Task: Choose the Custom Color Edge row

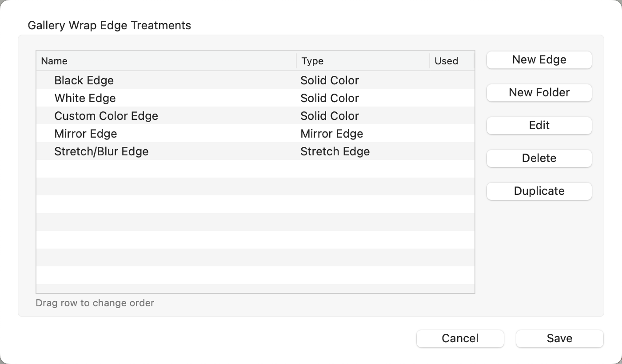Action: coord(106,116)
